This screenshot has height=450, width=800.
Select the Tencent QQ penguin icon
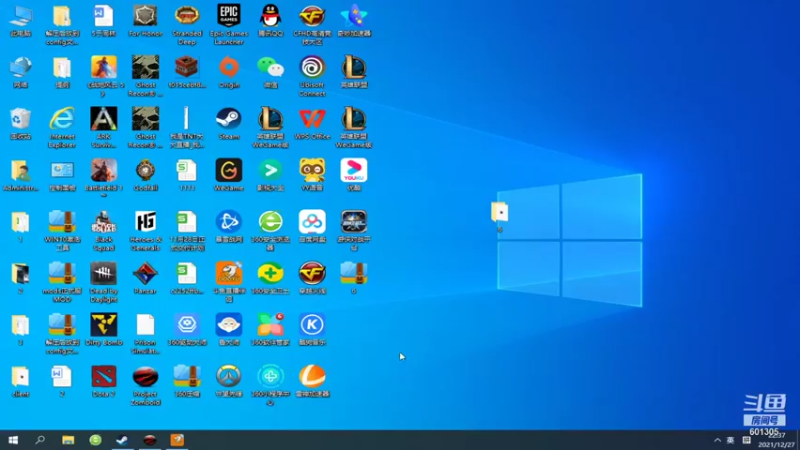click(270, 21)
